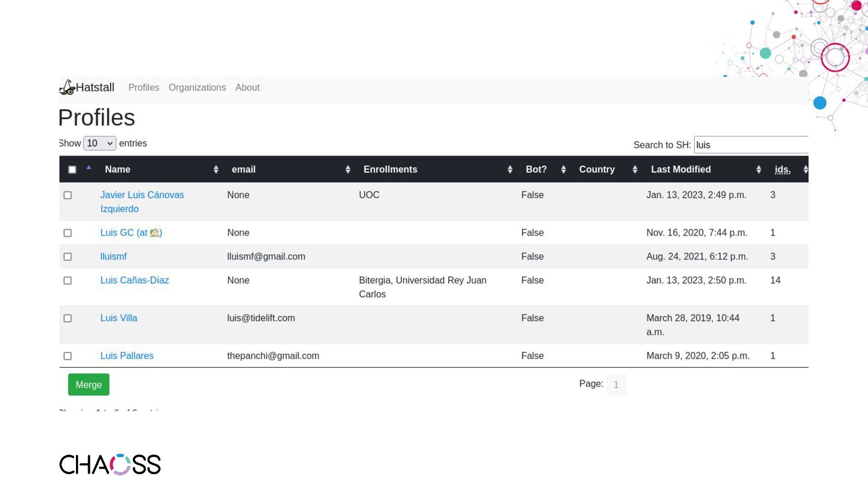Toggle the select-all header checkbox
The image size is (868, 488).
pyautogui.click(x=72, y=169)
